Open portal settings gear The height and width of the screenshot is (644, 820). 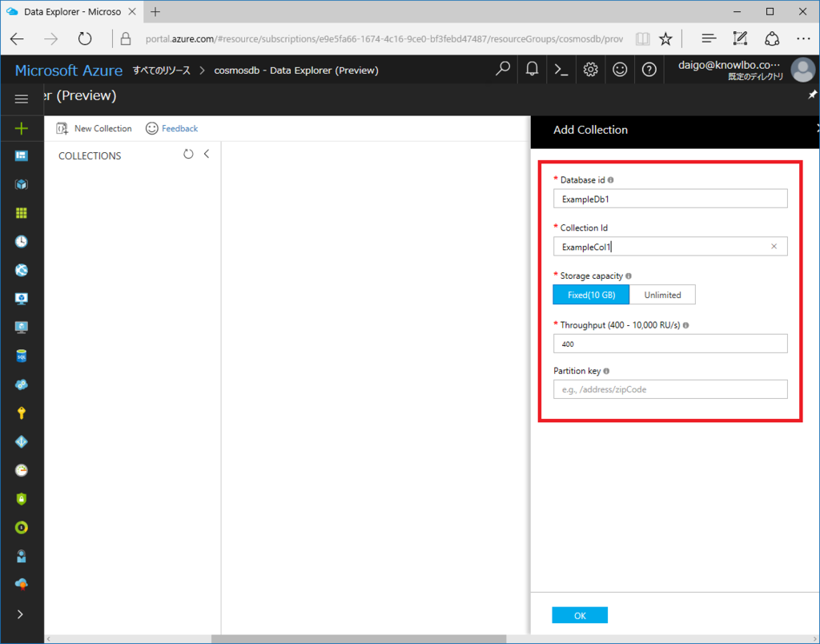(x=590, y=69)
